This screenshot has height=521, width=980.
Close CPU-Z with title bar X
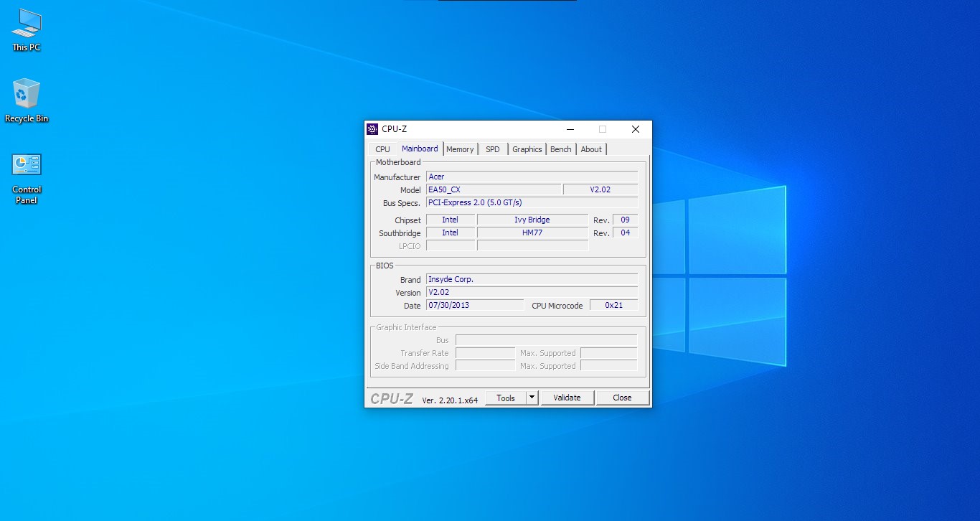pyautogui.click(x=635, y=129)
